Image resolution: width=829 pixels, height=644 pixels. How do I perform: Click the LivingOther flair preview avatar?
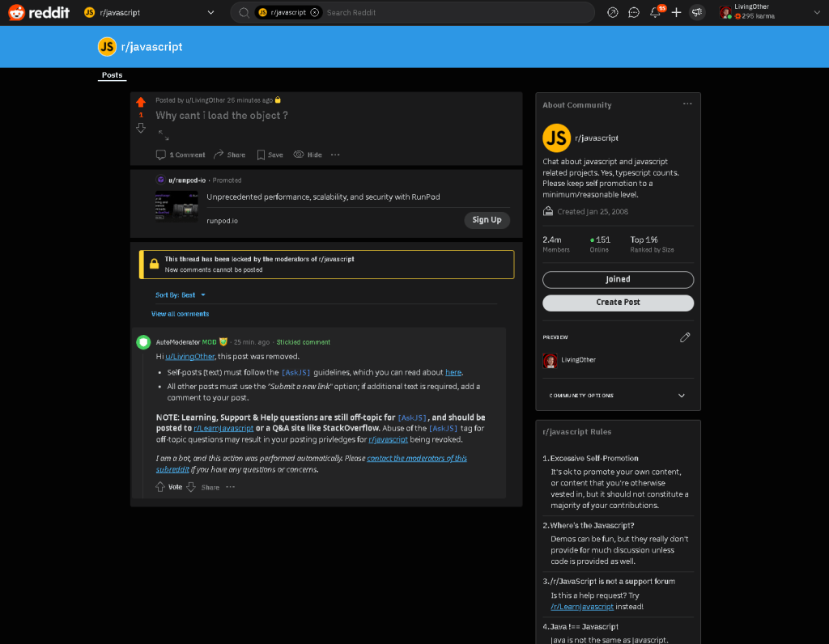point(550,360)
